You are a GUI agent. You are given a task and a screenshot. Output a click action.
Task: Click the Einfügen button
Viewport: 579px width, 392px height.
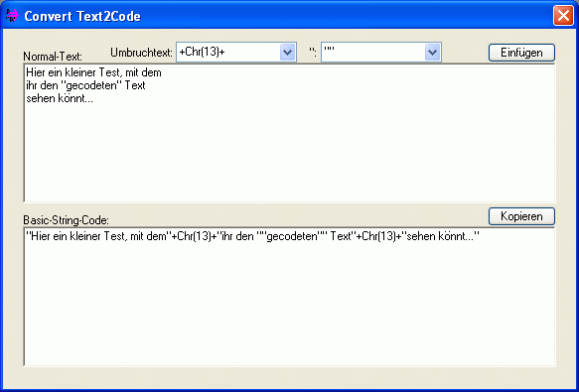tap(521, 53)
